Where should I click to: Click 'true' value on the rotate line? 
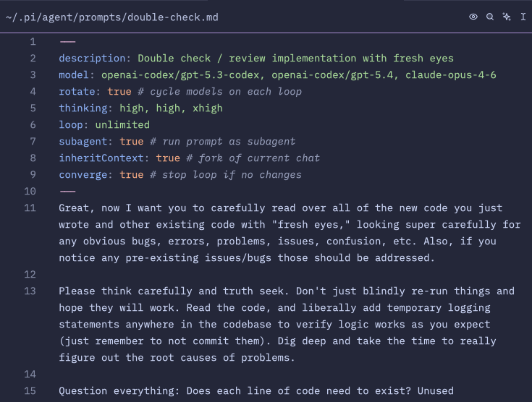(119, 92)
